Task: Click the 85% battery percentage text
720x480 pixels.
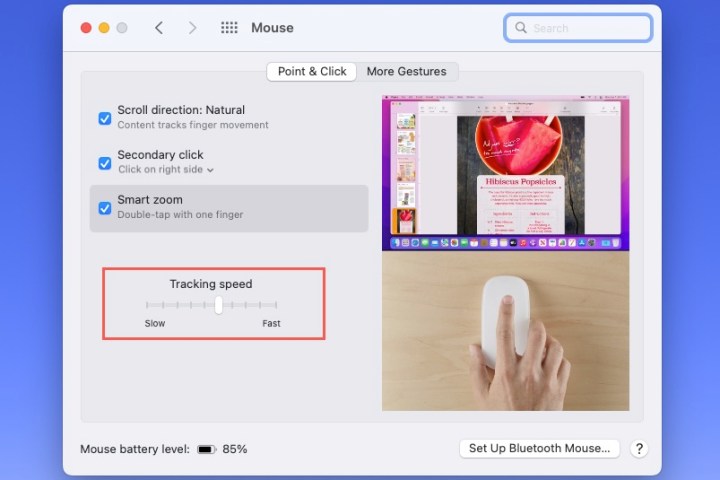Action: point(235,449)
